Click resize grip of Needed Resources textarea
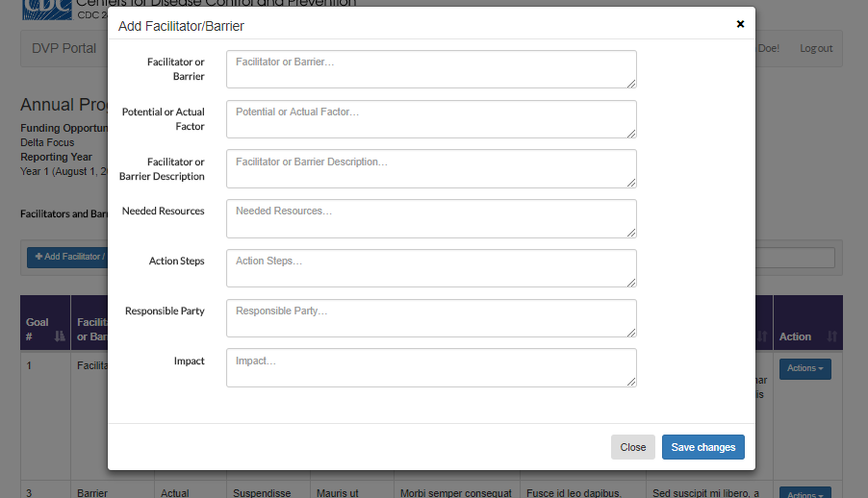Screen dimensions: 868x498 [631, 232]
